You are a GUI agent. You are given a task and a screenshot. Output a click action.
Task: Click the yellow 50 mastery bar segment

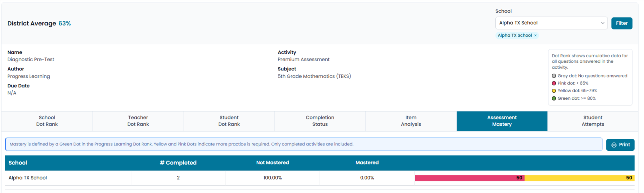tap(579, 178)
